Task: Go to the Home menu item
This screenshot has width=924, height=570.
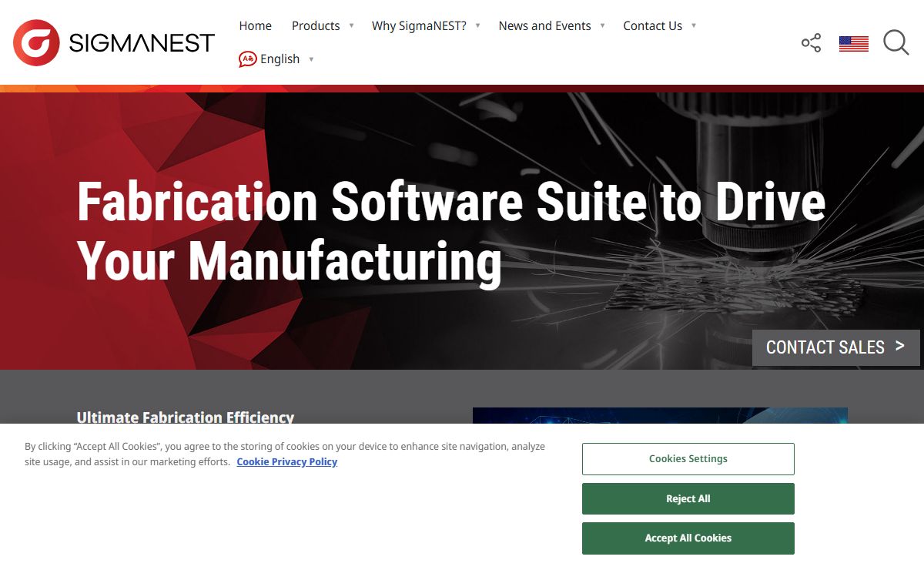Action: coord(255,25)
